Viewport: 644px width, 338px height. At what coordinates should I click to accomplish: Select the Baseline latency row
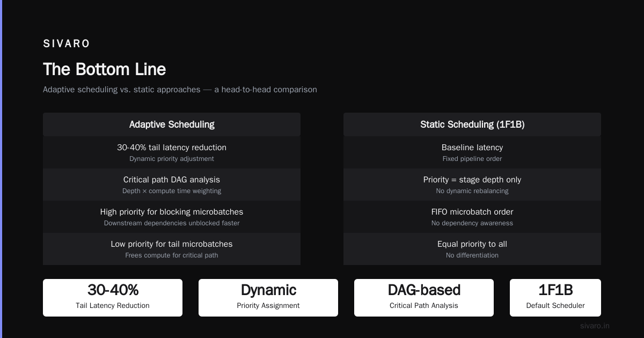pyautogui.click(x=472, y=152)
